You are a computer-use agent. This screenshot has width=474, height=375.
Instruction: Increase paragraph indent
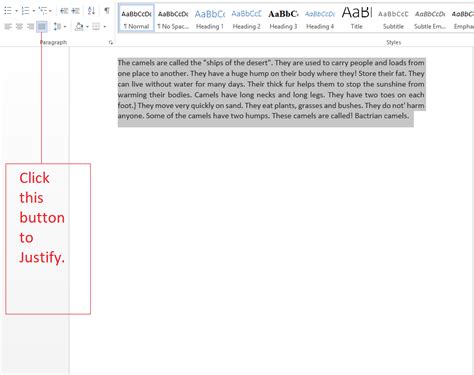76,11
